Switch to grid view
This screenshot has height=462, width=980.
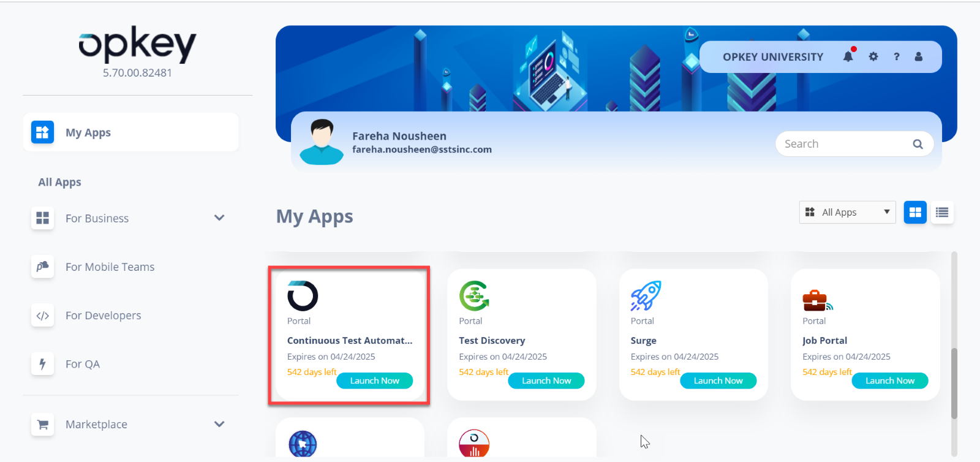[x=915, y=212]
